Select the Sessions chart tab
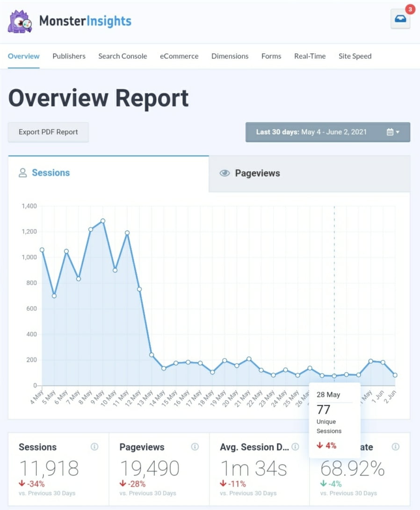Screen dimensions: 420x510 tap(109, 173)
